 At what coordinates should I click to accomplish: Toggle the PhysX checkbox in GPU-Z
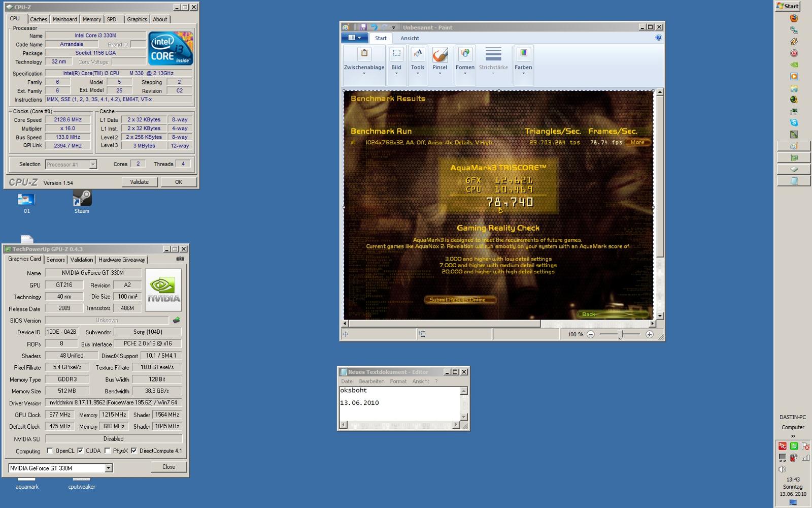pos(107,451)
